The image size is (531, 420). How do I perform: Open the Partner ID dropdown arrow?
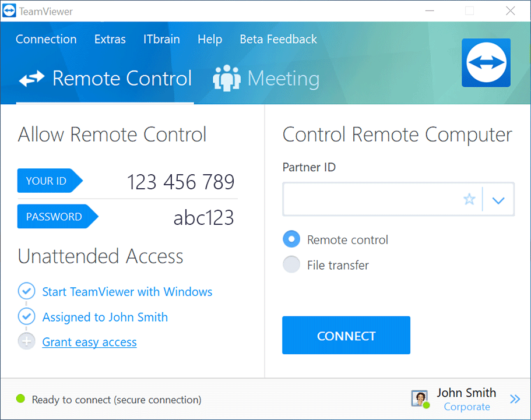tap(498, 199)
